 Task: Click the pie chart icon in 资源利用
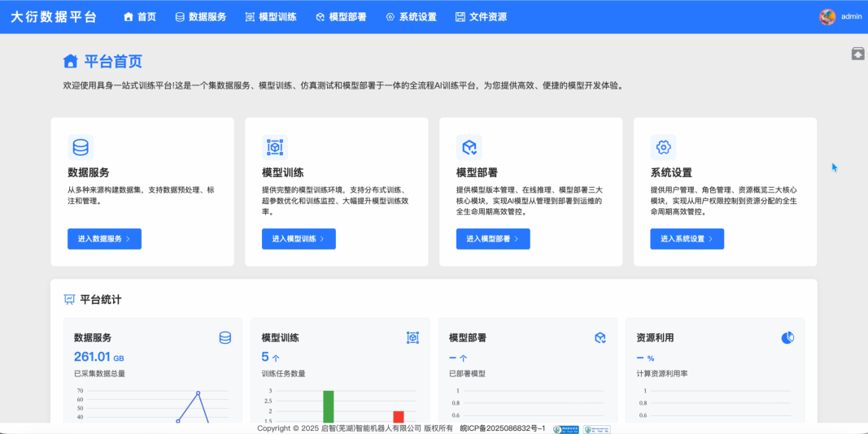(x=787, y=337)
